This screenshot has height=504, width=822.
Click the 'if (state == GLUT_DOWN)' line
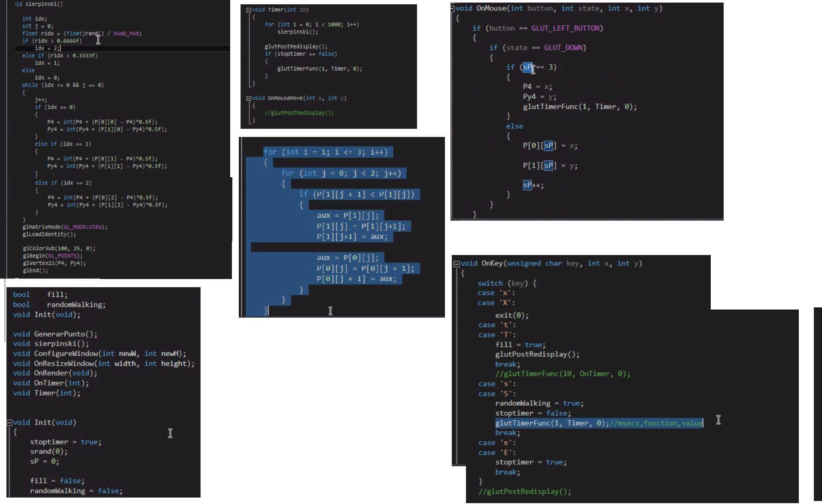tap(538, 48)
